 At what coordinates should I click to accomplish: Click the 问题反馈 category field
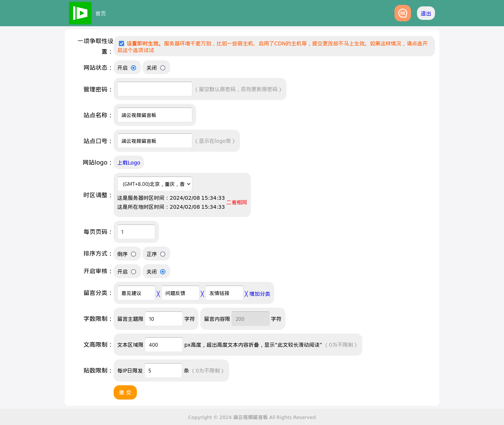180,293
